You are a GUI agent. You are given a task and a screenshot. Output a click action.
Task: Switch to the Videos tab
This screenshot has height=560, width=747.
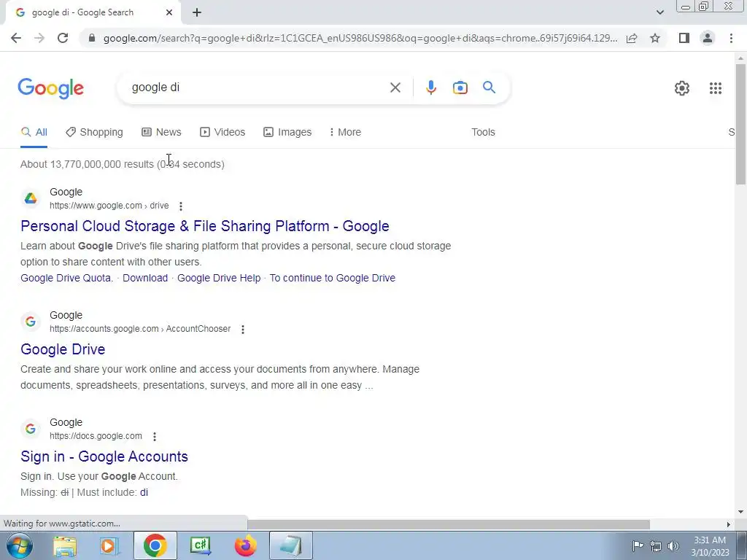click(x=222, y=133)
